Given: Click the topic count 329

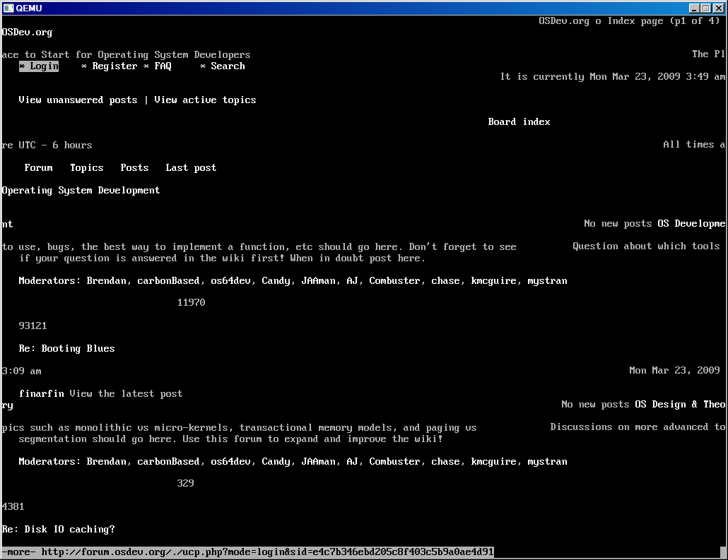Looking at the screenshot, I should pos(186,483).
